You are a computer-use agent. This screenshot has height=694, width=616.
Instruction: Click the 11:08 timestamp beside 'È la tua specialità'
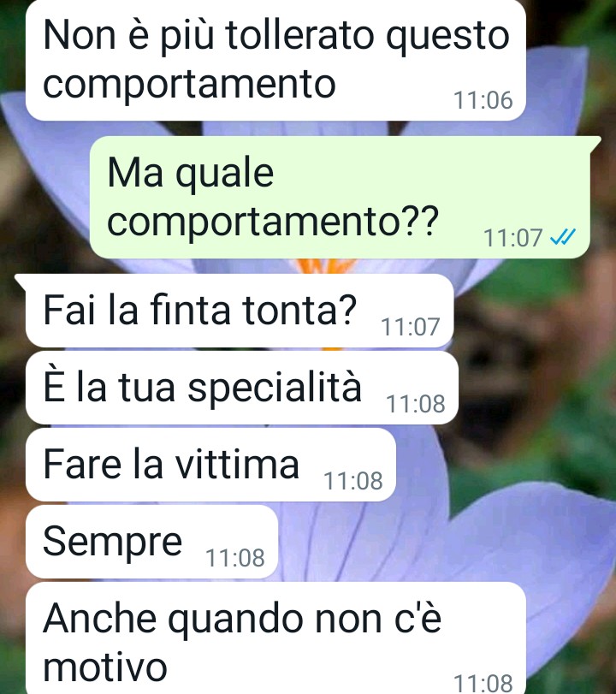[x=416, y=404]
